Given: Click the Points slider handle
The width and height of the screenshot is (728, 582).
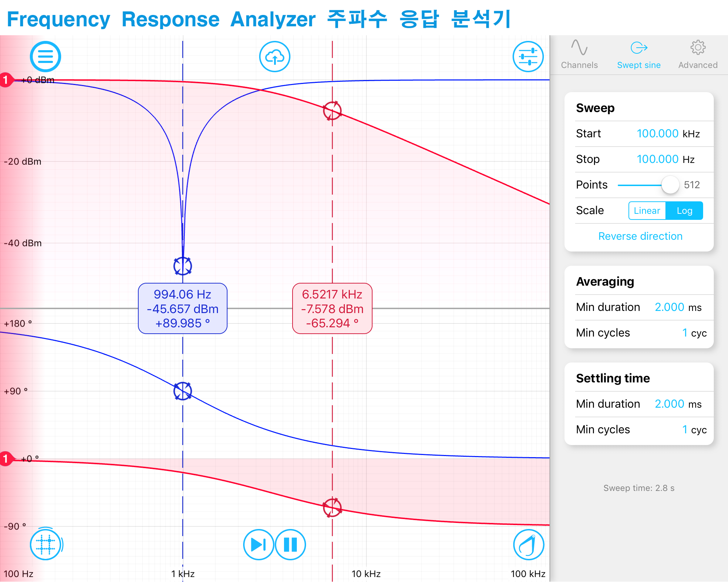Looking at the screenshot, I should tap(670, 185).
